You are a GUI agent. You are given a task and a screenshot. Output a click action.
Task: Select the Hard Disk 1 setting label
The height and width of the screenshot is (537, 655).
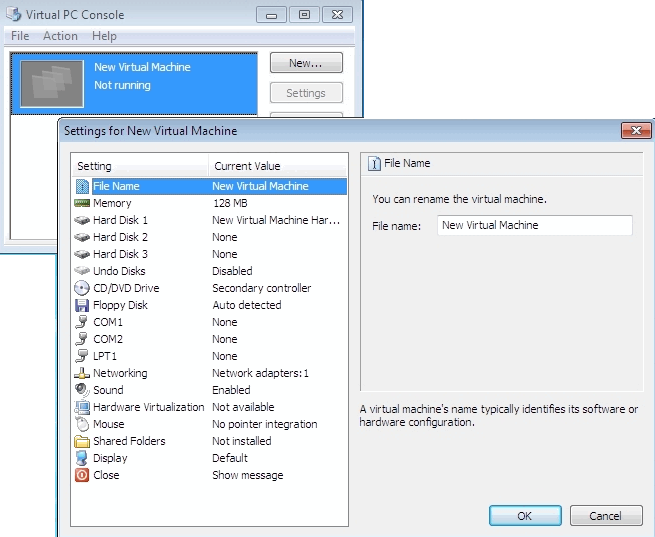coord(120,220)
